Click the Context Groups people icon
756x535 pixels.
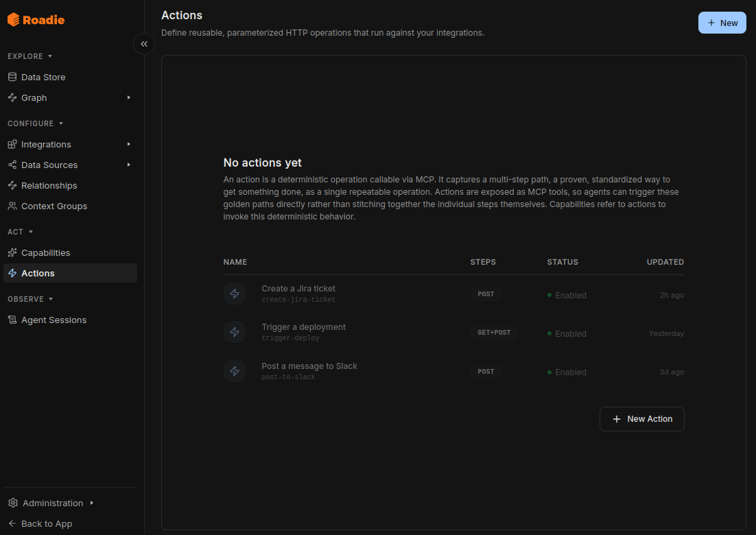tap(12, 206)
